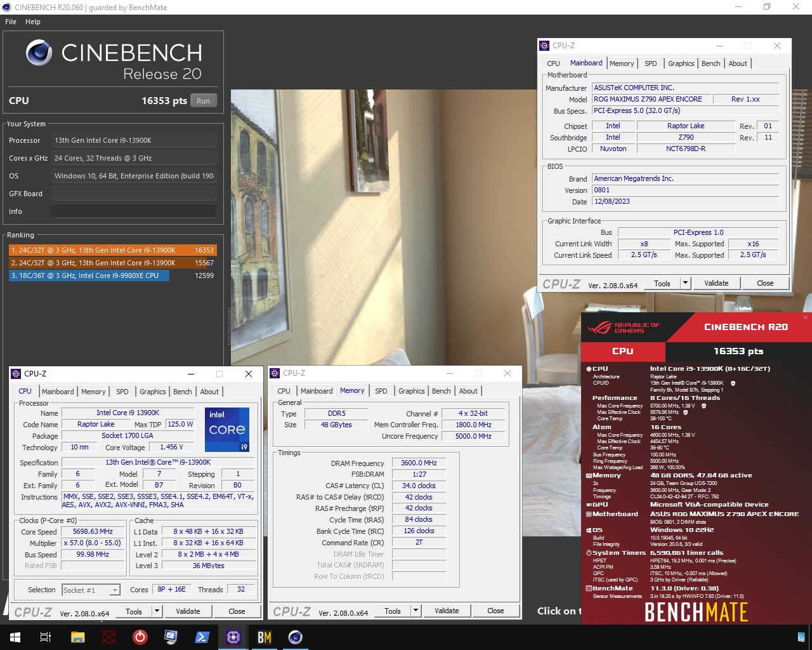
Task: Switch to CPU-Z via purple chip taskbar icon
Action: point(233,637)
